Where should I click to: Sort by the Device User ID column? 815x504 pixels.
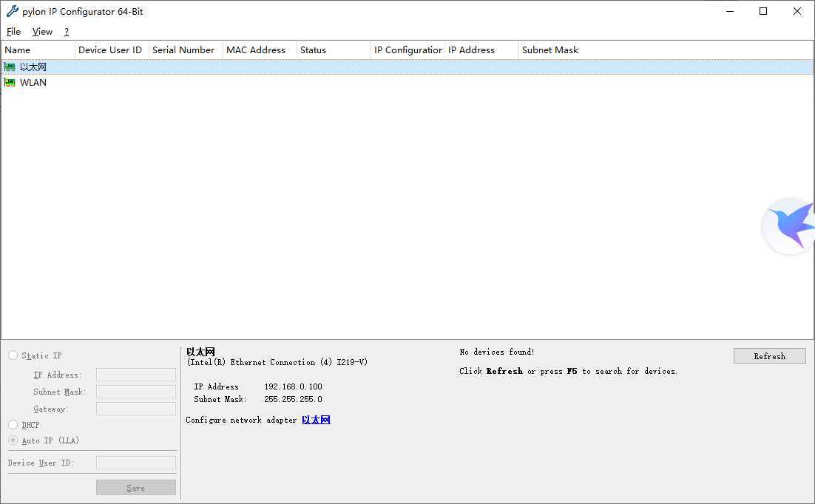112,50
